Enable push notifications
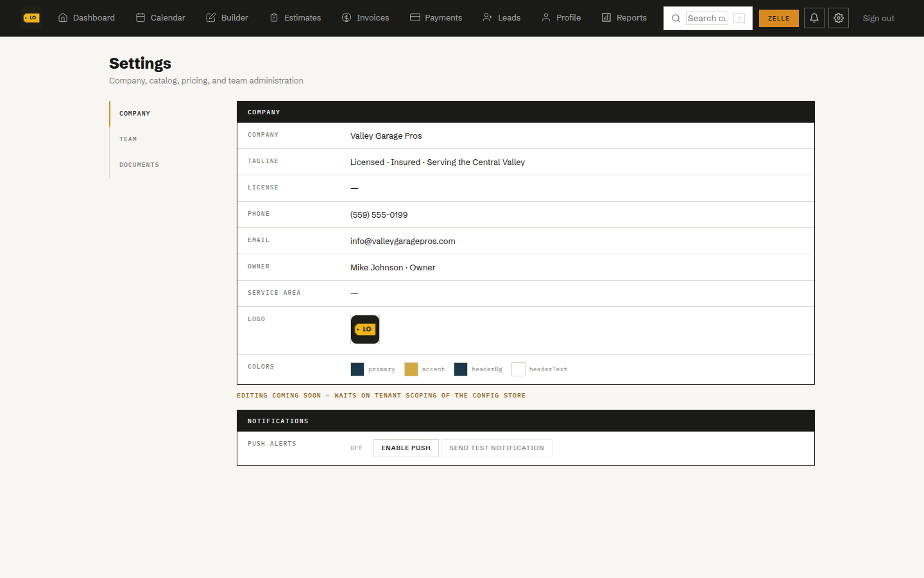This screenshot has width=924, height=578. coord(406,448)
